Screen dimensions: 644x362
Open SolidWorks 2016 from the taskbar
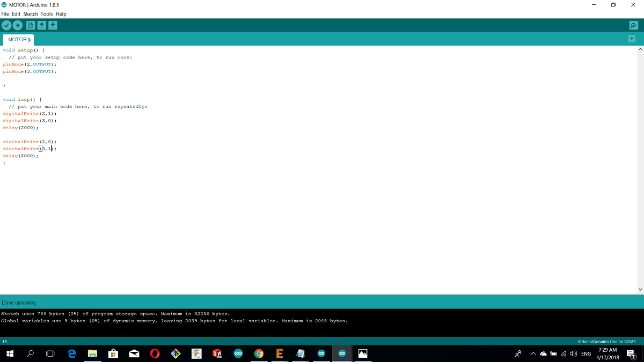[x=217, y=353]
